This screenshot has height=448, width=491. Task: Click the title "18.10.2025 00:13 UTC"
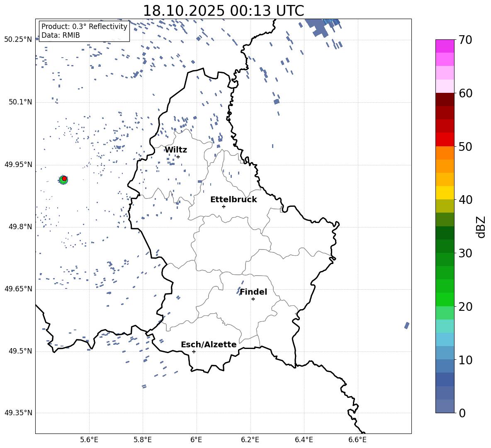[223, 11]
